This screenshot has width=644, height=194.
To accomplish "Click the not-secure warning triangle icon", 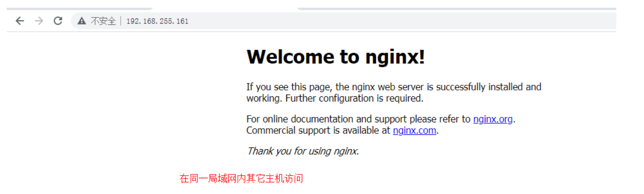I will point(82,21).
